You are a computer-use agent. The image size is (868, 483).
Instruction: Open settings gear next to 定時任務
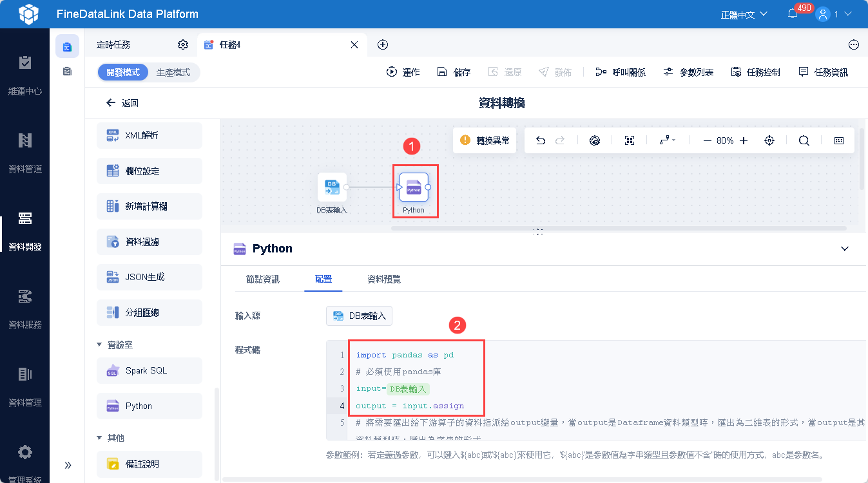[183, 45]
